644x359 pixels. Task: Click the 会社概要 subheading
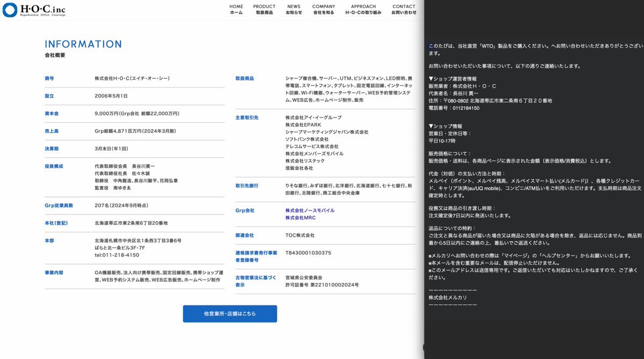tap(55, 55)
